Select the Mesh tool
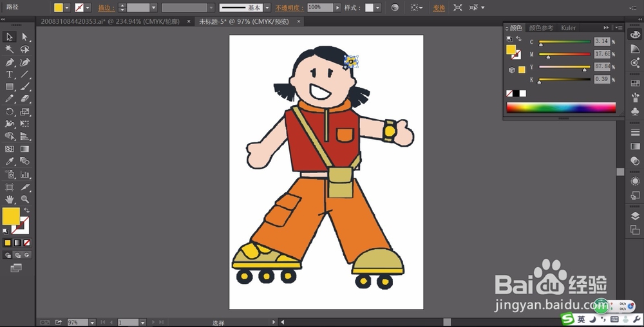The height and width of the screenshot is (327, 644). 10,149
